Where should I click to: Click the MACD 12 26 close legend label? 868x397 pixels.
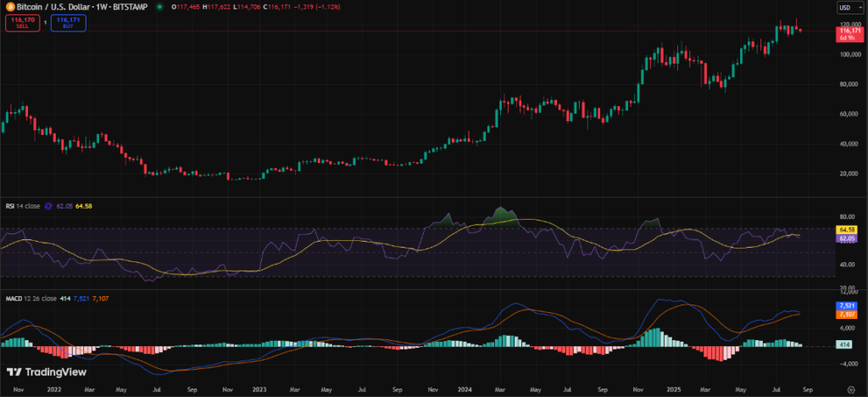pyautogui.click(x=31, y=299)
